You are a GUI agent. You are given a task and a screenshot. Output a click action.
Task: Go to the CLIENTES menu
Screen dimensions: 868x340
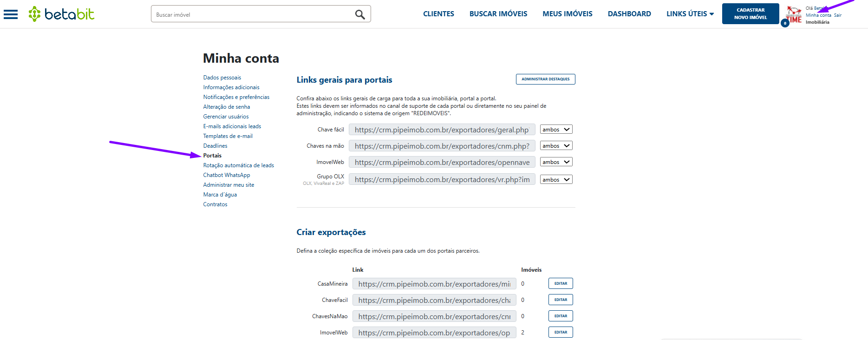(x=438, y=14)
